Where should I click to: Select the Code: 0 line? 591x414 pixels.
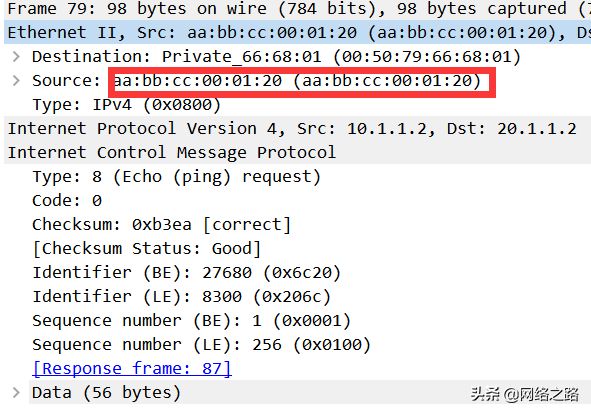pyautogui.click(x=67, y=201)
